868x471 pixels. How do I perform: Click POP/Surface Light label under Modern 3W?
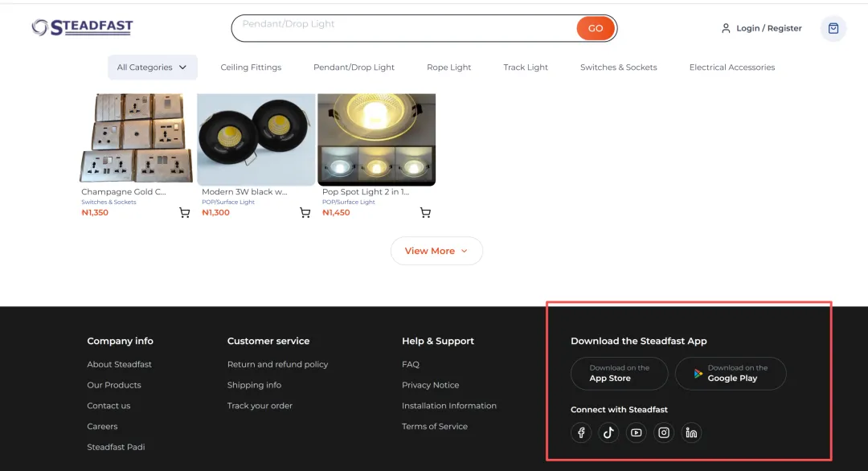click(228, 202)
